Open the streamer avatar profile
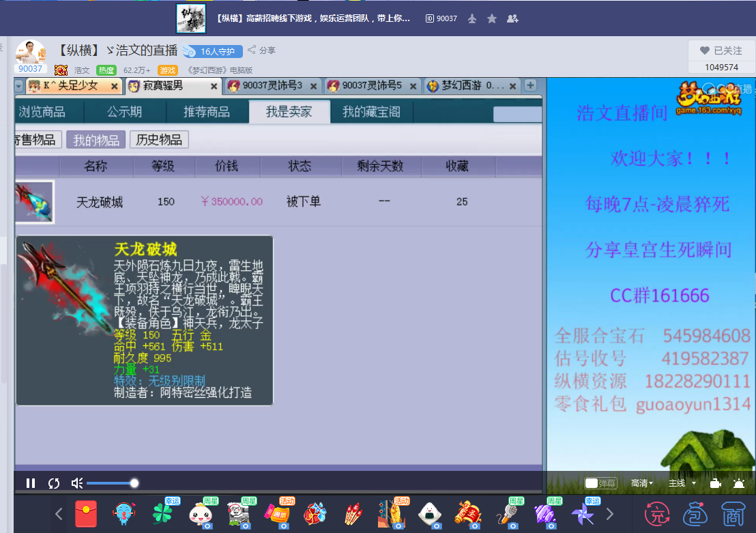Viewport: 756px width, 533px height. pyautogui.click(x=31, y=53)
